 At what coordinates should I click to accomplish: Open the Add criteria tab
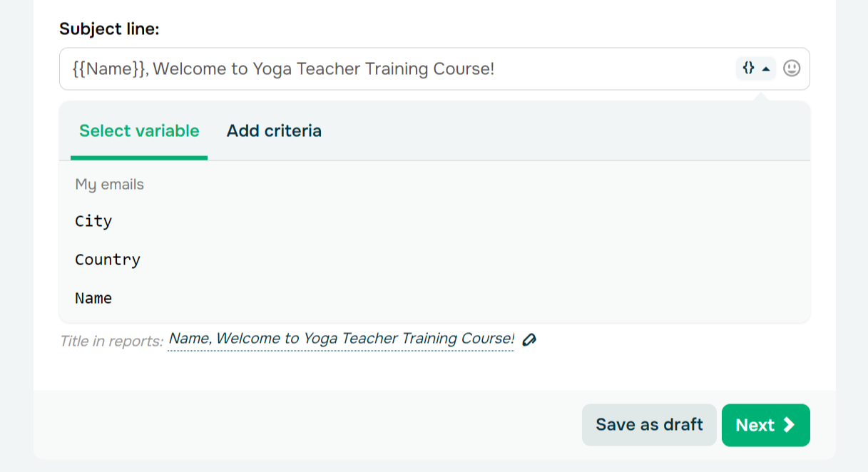click(x=274, y=131)
